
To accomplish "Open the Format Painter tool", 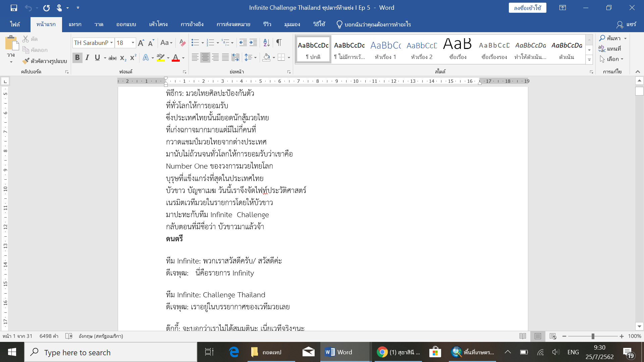I will (45, 61).
